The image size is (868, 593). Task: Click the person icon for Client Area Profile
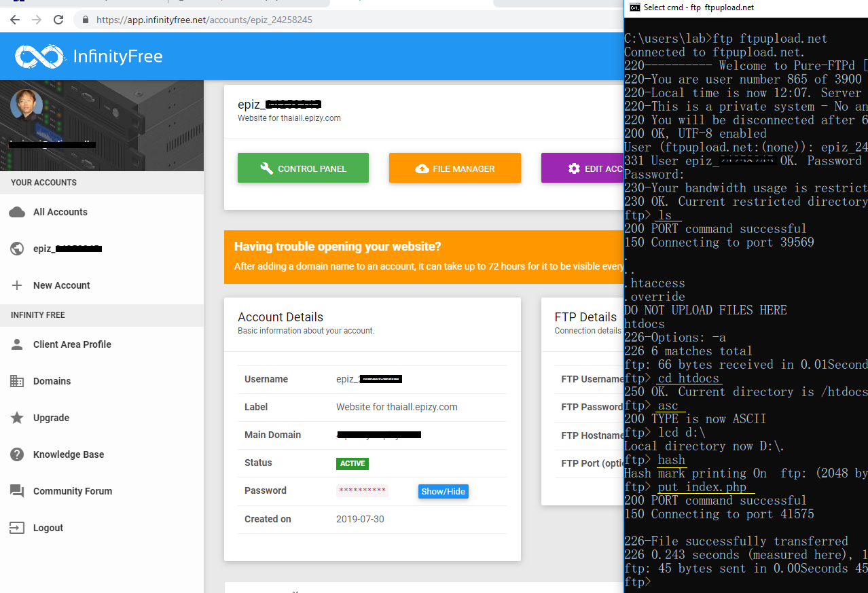(x=17, y=344)
